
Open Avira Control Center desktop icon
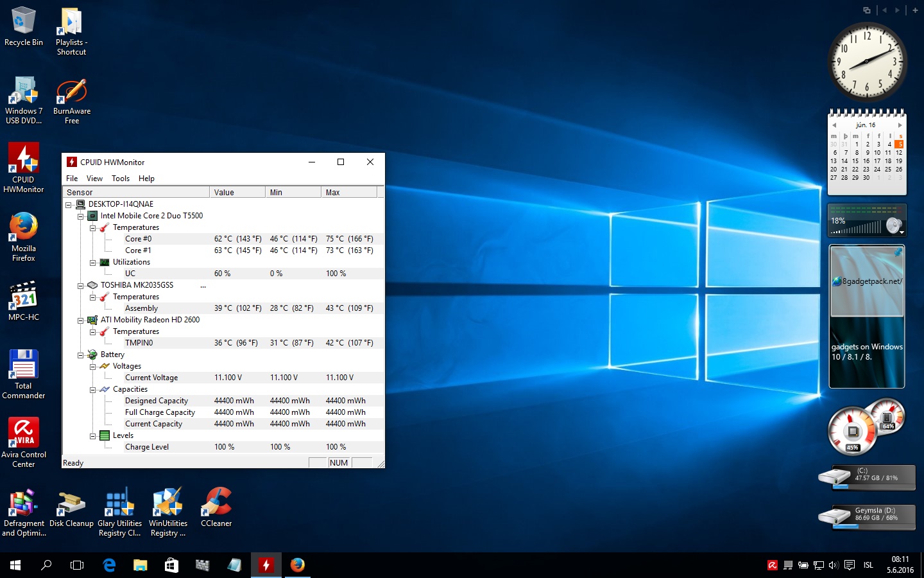tap(24, 442)
